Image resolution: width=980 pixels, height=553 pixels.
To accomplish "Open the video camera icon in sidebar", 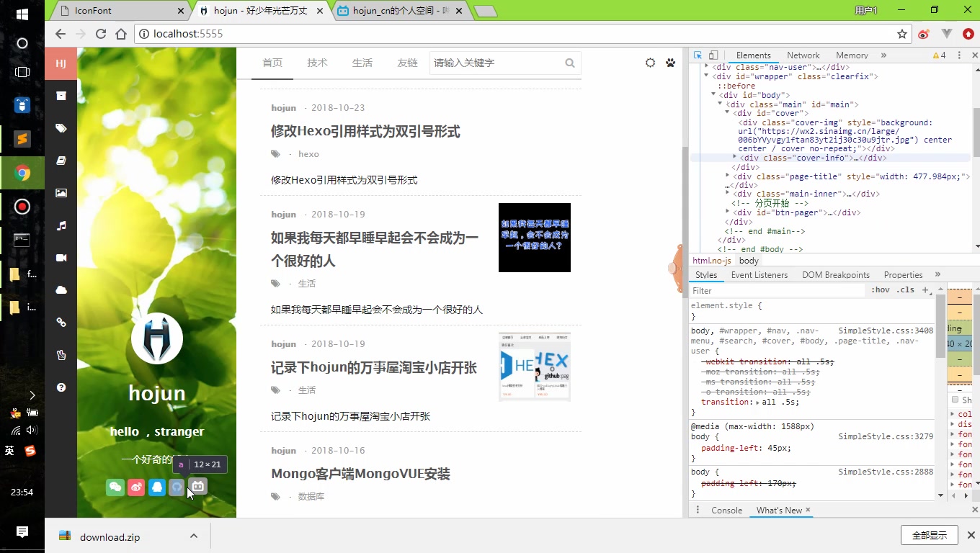I will pyautogui.click(x=61, y=258).
